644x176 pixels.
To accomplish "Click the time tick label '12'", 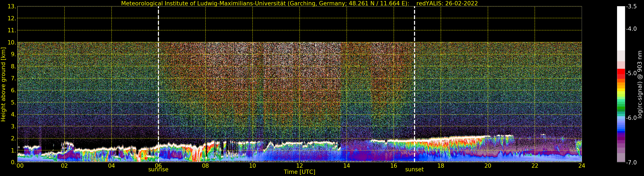I will (x=300, y=166).
